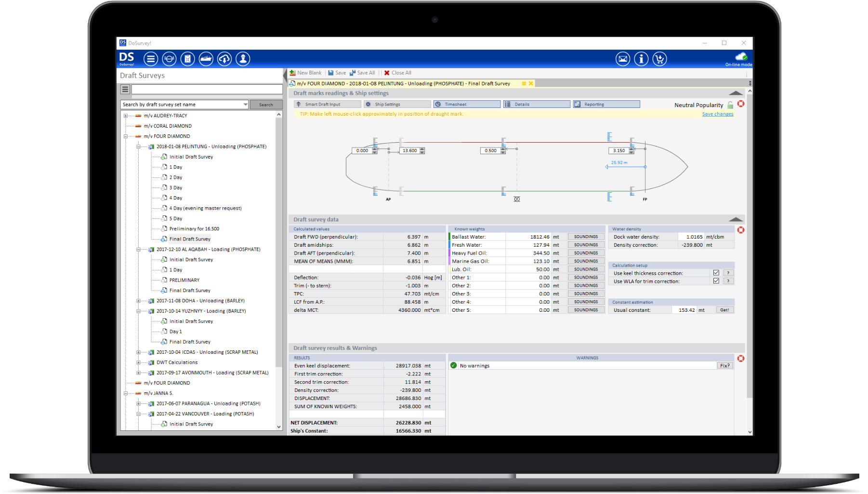Click the lifebuoy help icon beside Neutral Popularity
Image resolution: width=868 pixels, height=494 pixels.
[x=741, y=104]
